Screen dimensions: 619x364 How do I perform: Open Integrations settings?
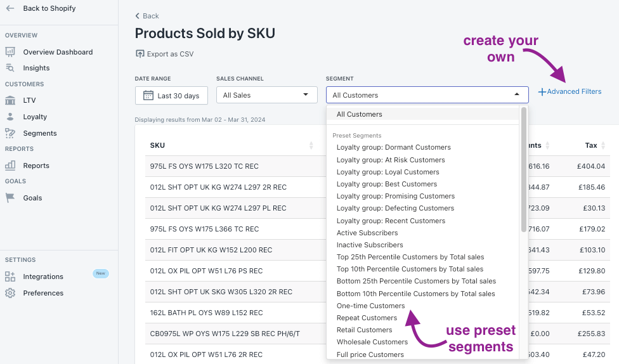pos(43,276)
